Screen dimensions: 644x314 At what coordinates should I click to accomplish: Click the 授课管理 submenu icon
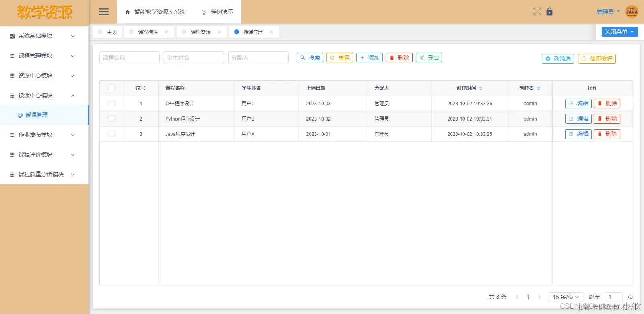click(20, 115)
